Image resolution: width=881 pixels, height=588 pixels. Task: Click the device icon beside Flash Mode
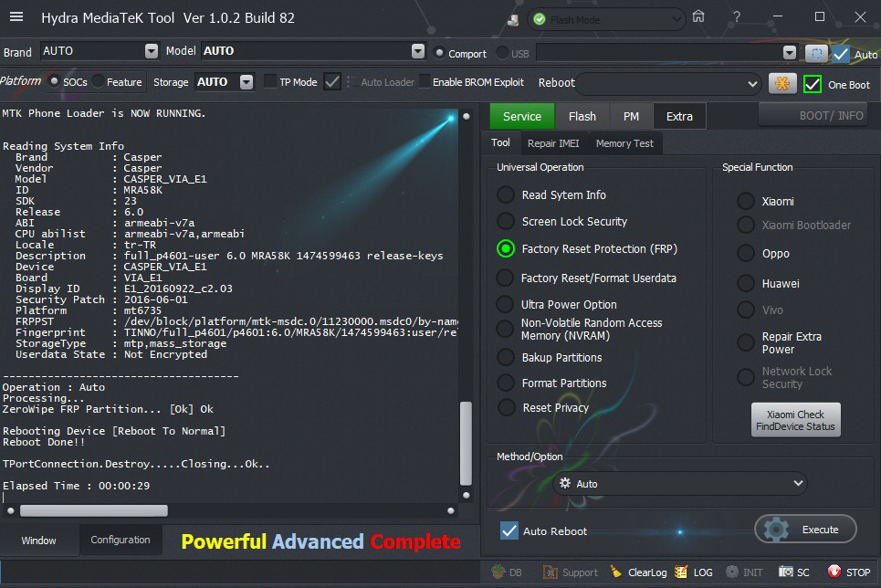513,20
